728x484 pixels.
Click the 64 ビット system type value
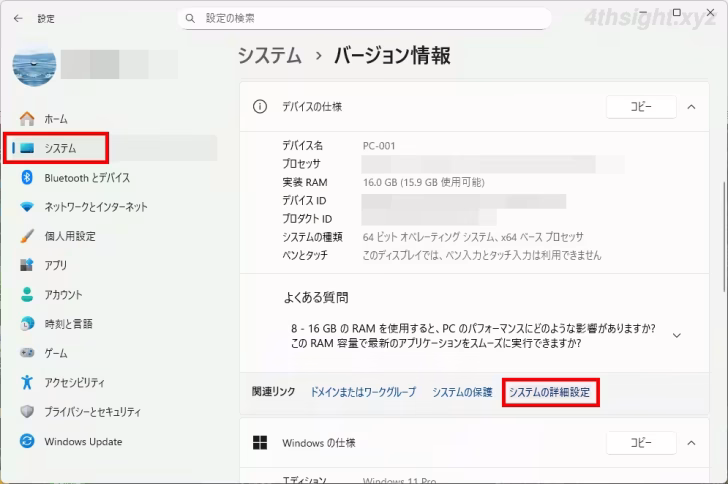pyautogui.click(x=473, y=237)
